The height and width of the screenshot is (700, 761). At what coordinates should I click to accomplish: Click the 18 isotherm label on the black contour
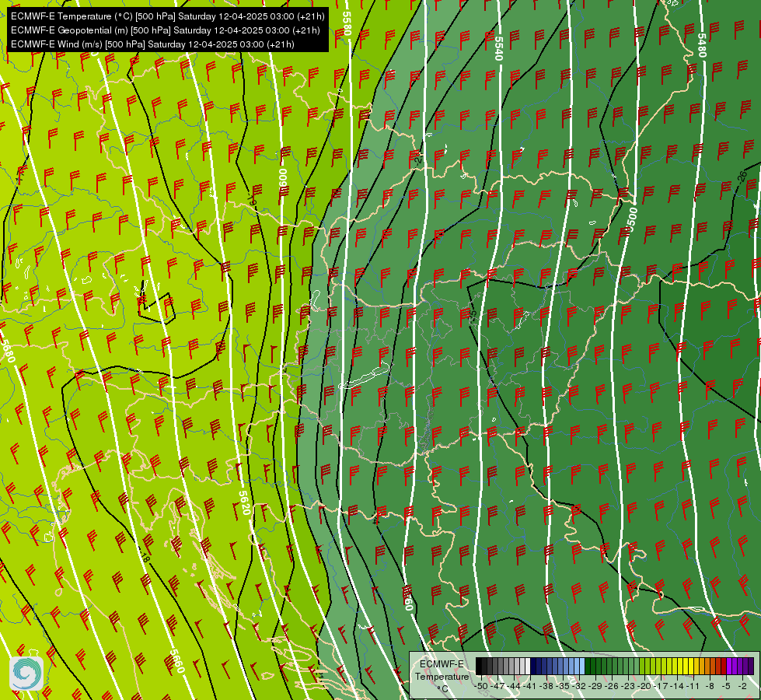click(145, 556)
